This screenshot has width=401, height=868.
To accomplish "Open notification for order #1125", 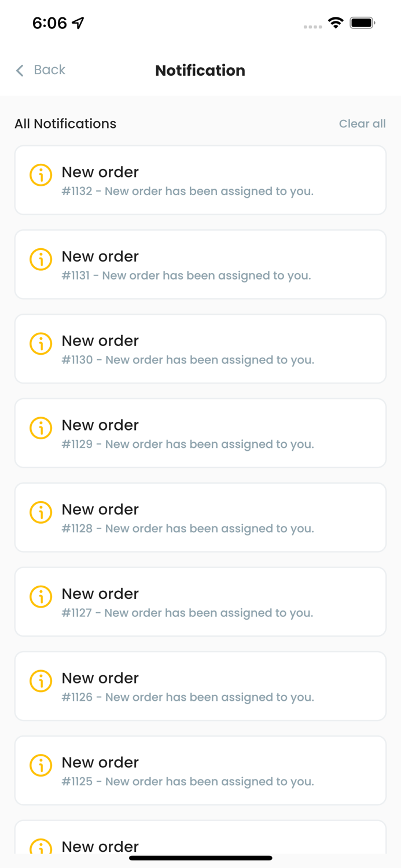I will [x=200, y=770].
